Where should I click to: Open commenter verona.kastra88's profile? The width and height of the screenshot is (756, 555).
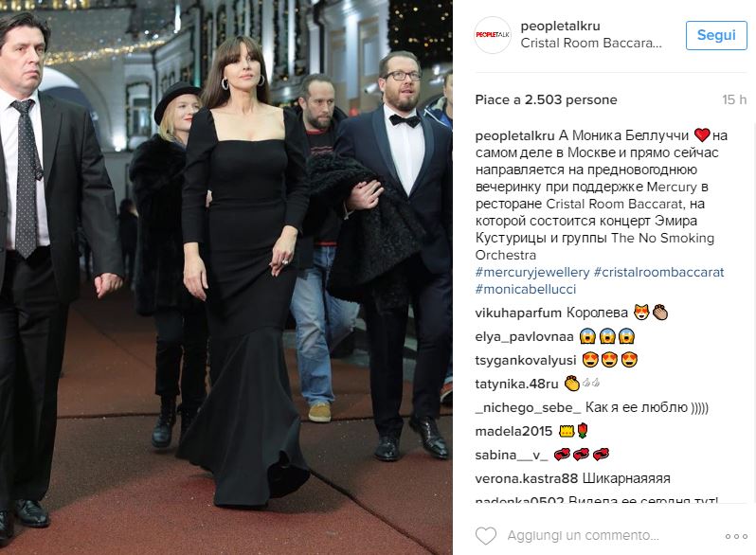[x=527, y=479]
